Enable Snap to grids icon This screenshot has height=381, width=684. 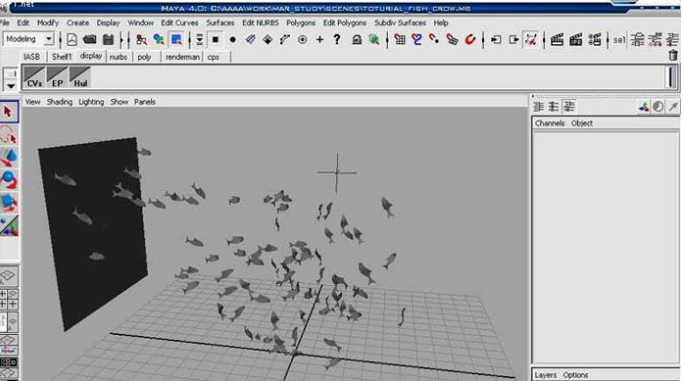(x=400, y=40)
